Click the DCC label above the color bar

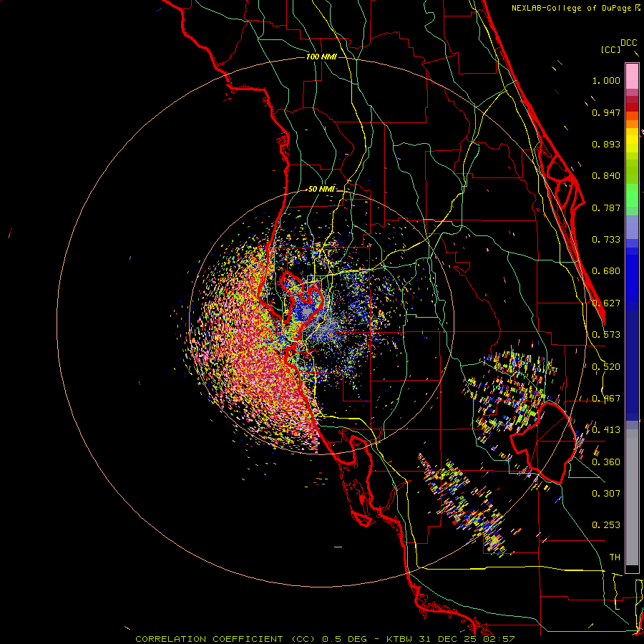[x=628, y=43]
